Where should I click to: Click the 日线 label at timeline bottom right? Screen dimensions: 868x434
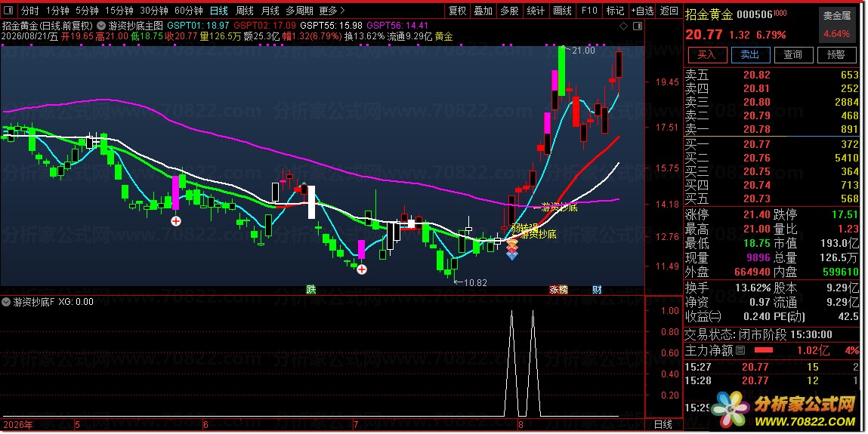click(663, 425)
